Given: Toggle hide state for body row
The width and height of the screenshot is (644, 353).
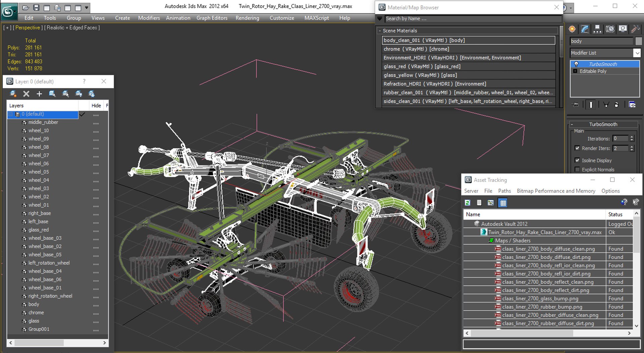Looking at the screenshot, I should pos(96,305).
